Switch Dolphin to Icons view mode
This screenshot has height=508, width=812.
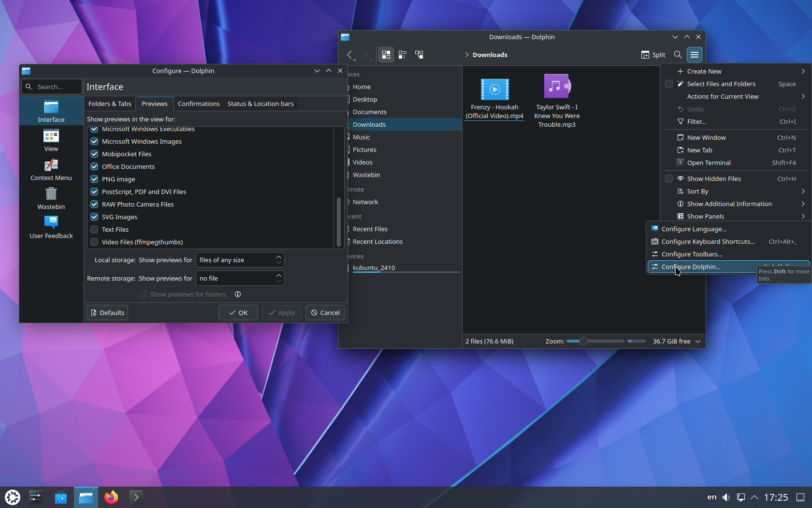tap(386, 55)
